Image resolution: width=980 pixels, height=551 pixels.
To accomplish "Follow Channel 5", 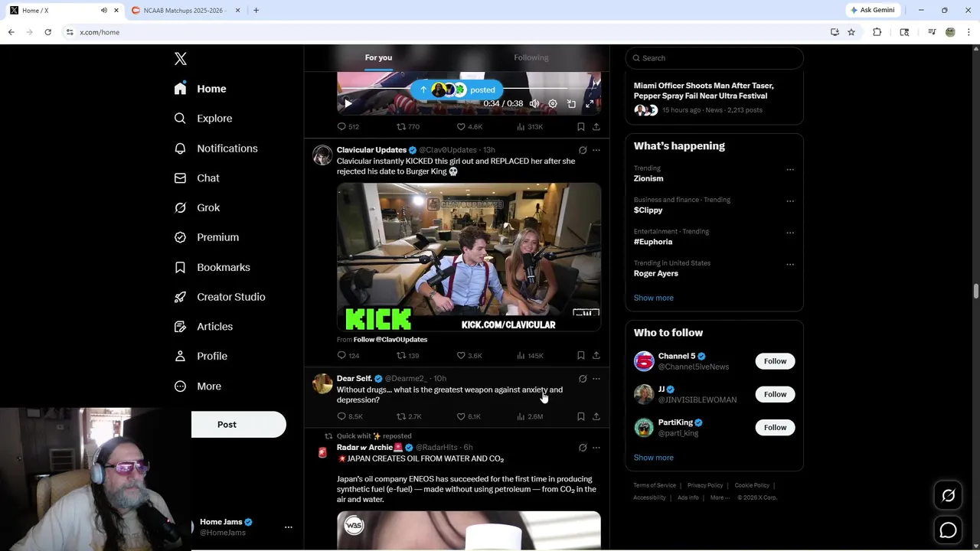I will tap(775, 361).
